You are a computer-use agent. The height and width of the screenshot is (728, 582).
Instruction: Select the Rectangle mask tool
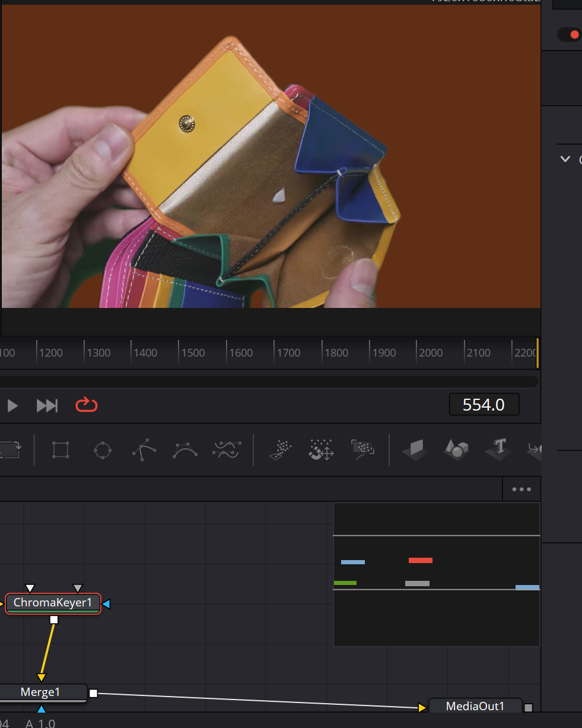click(61, 450)
